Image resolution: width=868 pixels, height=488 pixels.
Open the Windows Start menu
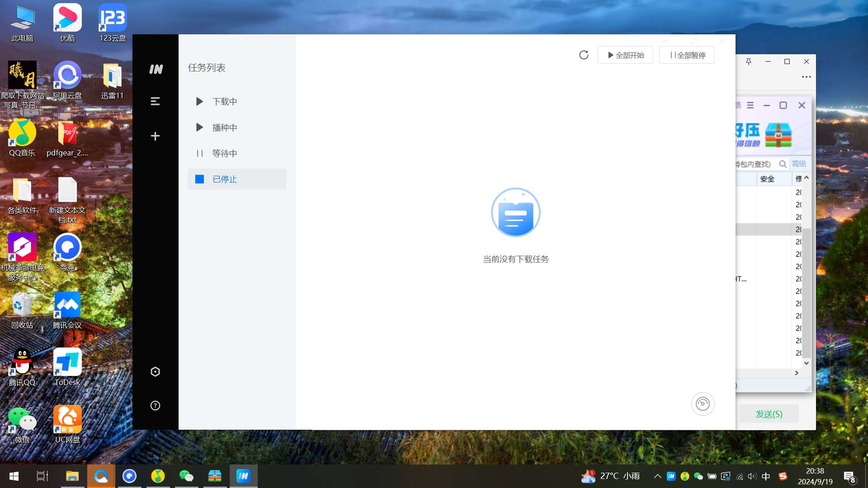click(14, 476)
